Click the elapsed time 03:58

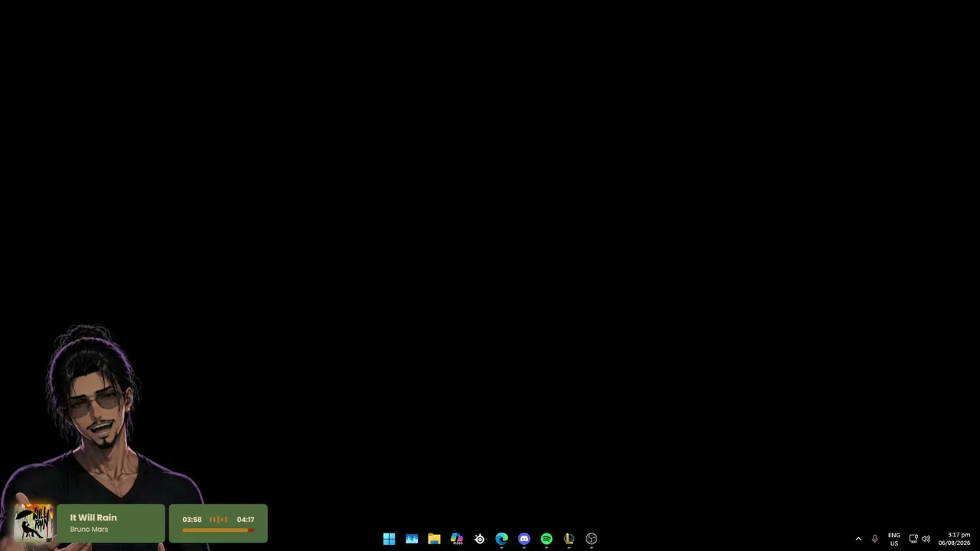(x=191, y=520)
